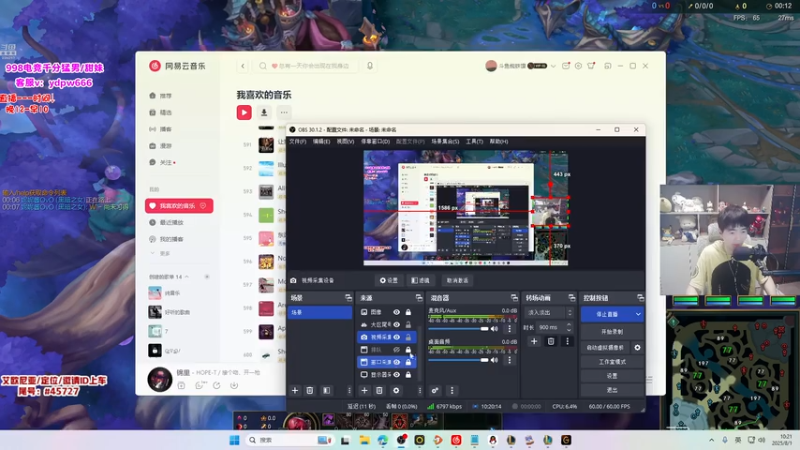Open dropdown arrow beside 停止直播 button
The image size is (800, 450).
(638, 314)
